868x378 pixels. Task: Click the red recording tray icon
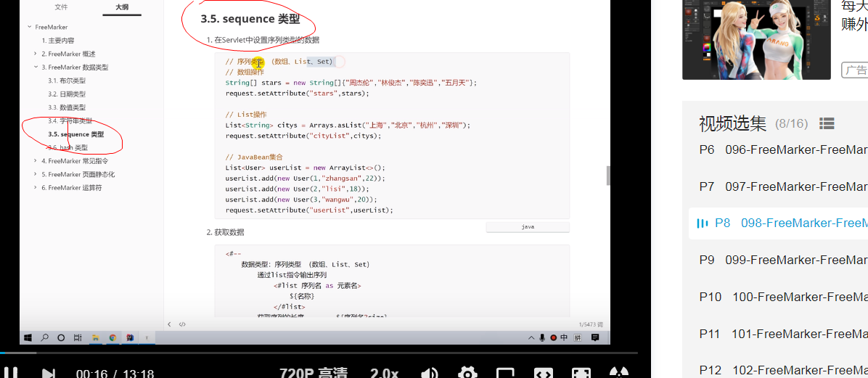[x=553, y=337]
